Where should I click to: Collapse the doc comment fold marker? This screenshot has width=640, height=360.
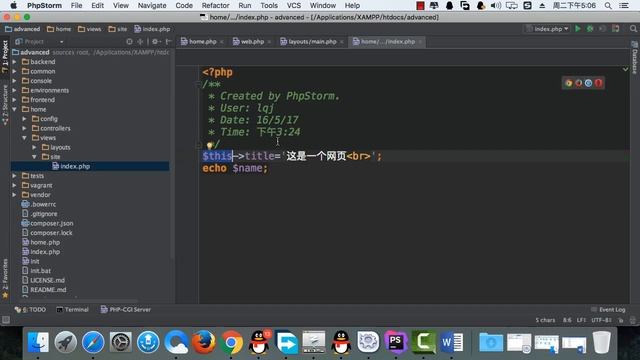pos(199,84)
